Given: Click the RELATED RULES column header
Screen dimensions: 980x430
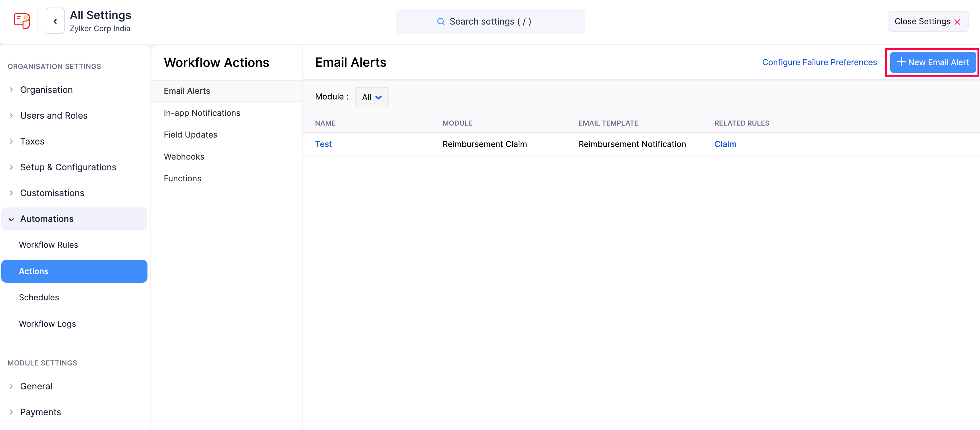Looking at the screenshot, I should point(741,123).
